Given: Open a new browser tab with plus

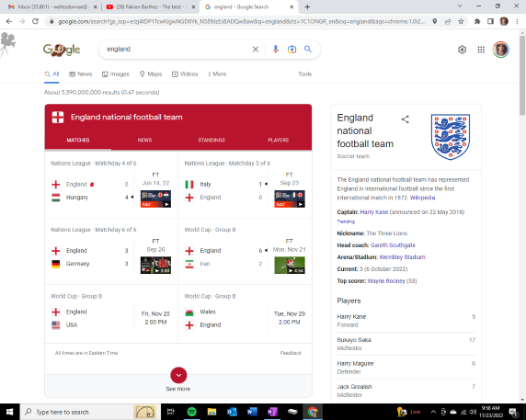Looking at the screenshot, I should point(307,6).
